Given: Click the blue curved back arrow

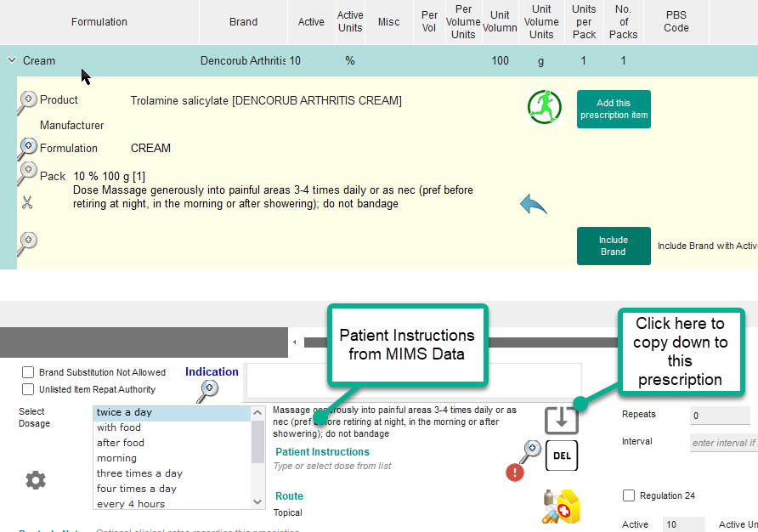Looking at the screenshot, I should (533, 205).
